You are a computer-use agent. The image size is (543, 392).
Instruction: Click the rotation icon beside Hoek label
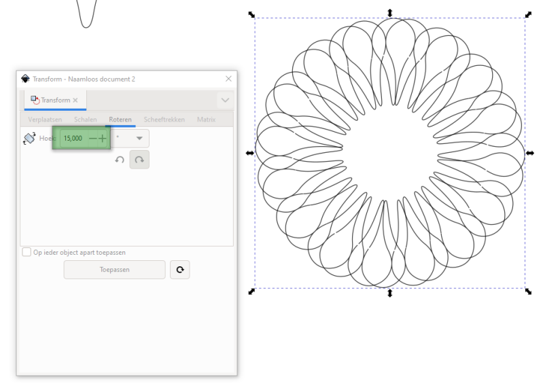tap(29, 139)
